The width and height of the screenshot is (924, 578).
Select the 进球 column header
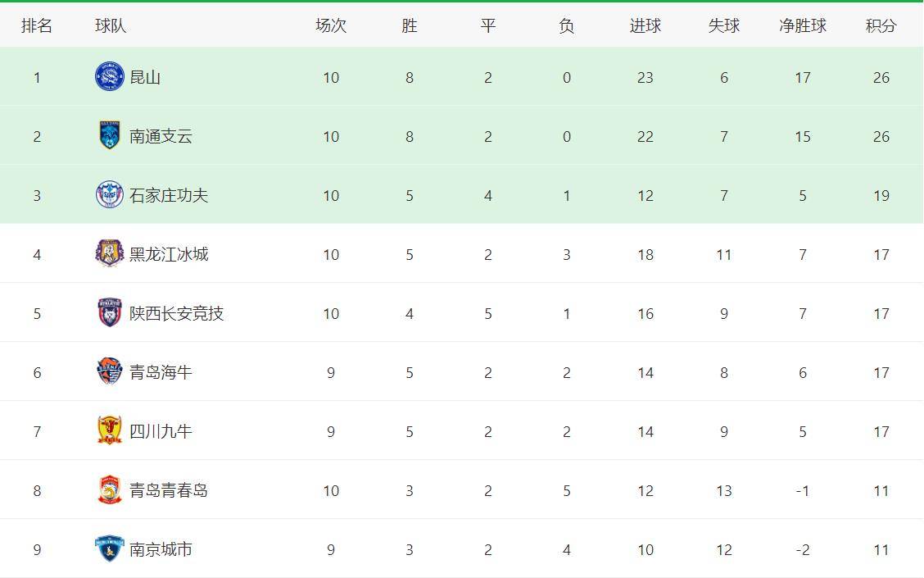click(x=645, y=25)
